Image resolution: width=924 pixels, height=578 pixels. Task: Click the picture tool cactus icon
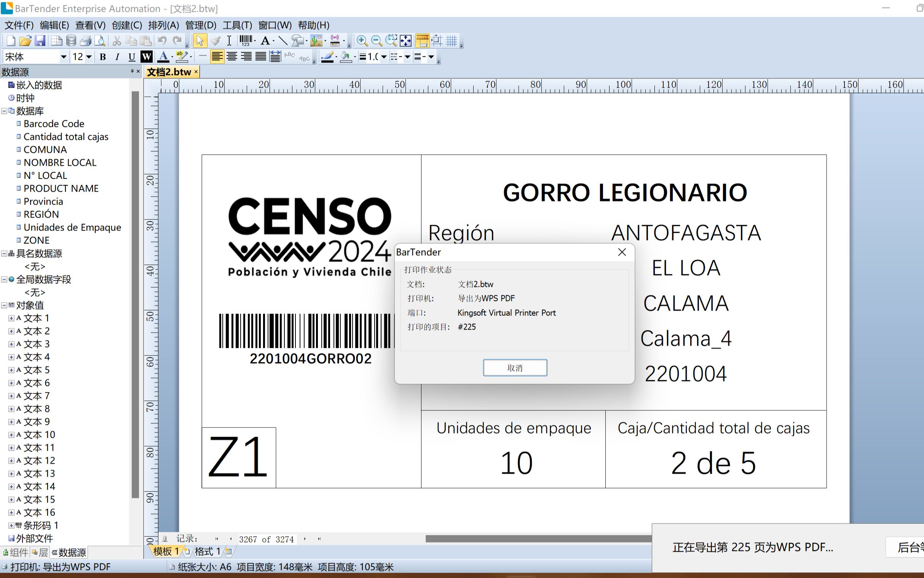click(x=316, y=40)
